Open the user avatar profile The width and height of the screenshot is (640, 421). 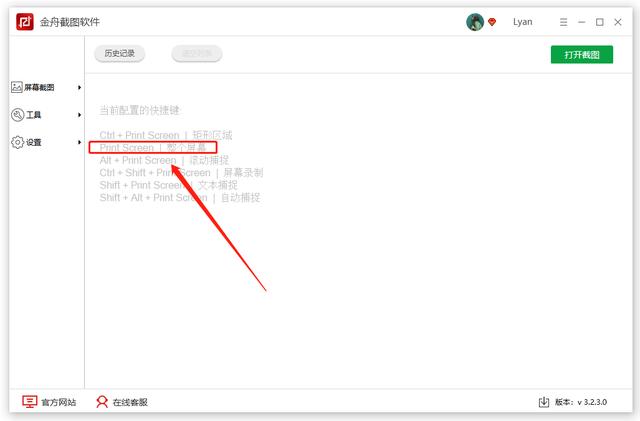[x=475, y=22]
